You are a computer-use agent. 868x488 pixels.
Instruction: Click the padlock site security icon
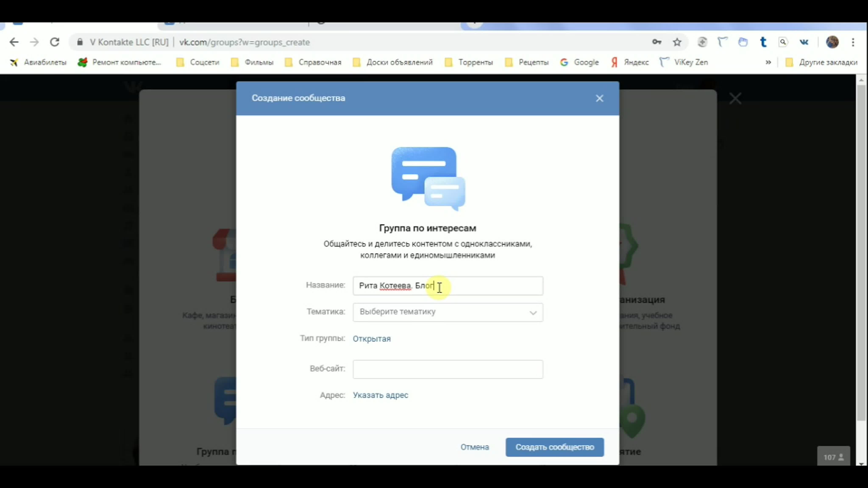click(80, 42)
